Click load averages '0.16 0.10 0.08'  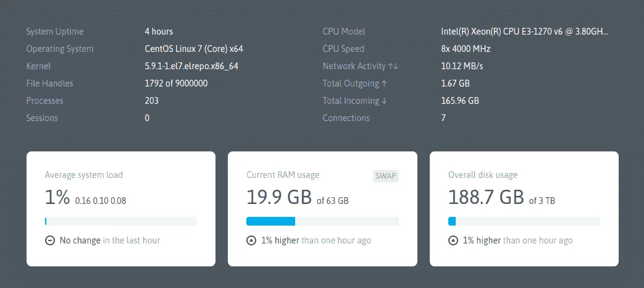(101, 201)
